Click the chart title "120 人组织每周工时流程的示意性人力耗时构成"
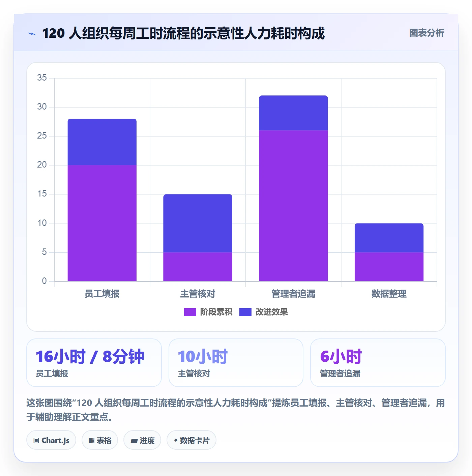 183,33
